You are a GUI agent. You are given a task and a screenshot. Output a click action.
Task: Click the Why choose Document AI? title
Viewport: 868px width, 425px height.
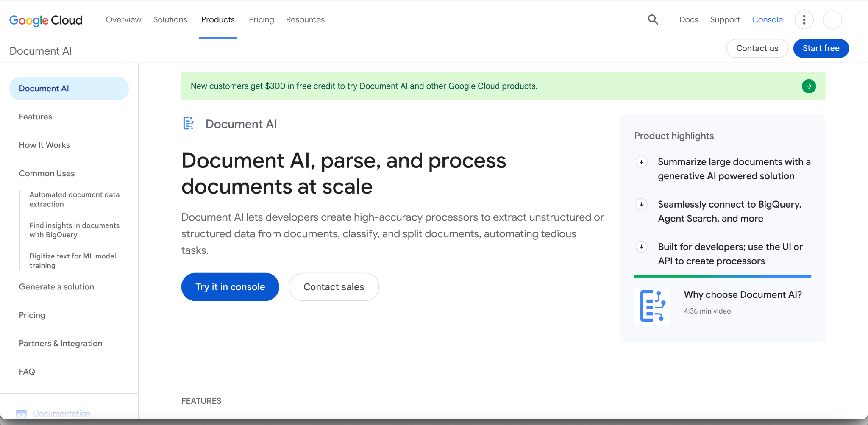coord(743,295)
